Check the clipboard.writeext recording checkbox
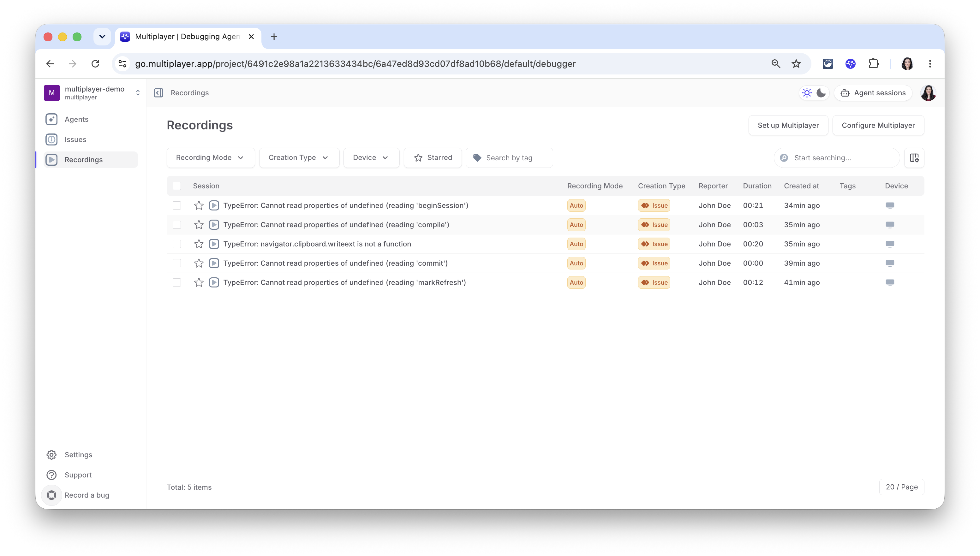 click(x=176, y=244)
